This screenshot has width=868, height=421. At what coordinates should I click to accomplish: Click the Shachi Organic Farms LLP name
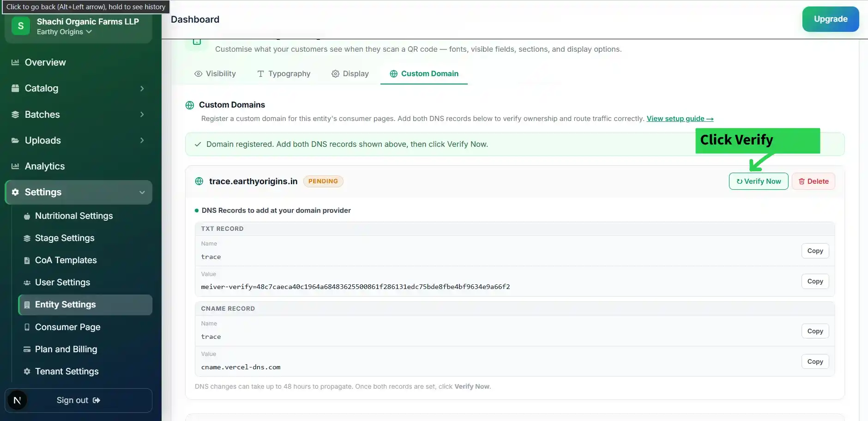click(x=88, y=22)
